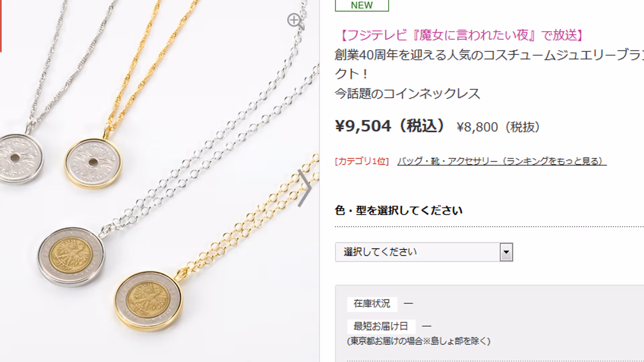644x362 pixels.
Task: Click the 東京都お届けの場合 shipping note
Action: (x=419, y=341)
